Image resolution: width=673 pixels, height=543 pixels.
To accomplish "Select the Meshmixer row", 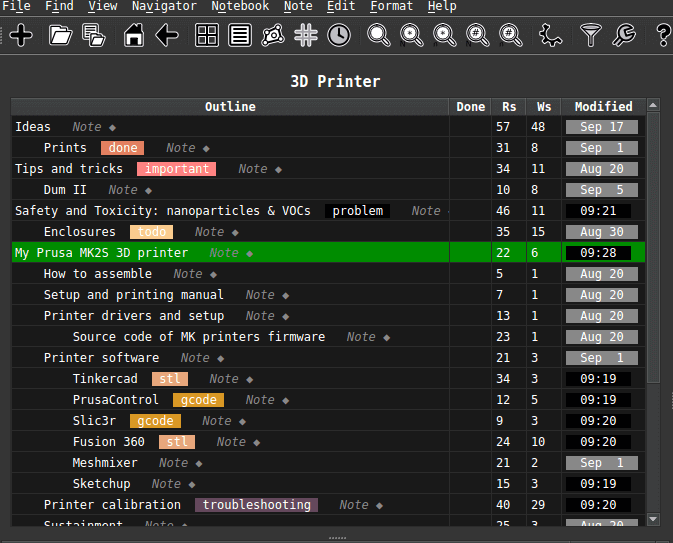I will point(328,463).
